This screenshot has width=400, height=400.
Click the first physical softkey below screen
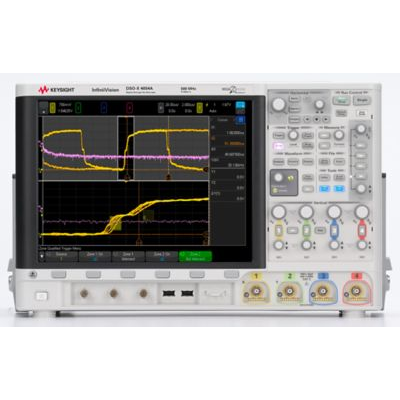(59, 274)
